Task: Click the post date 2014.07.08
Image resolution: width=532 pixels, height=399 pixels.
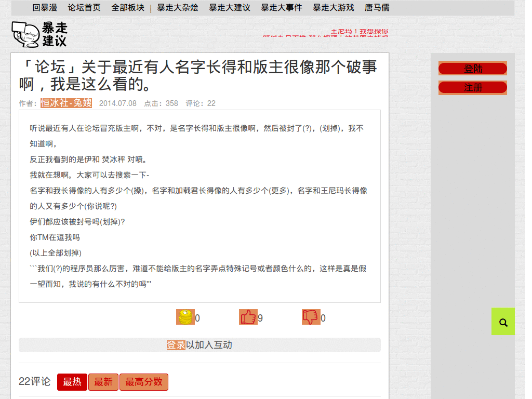Action: pos(118,103)
